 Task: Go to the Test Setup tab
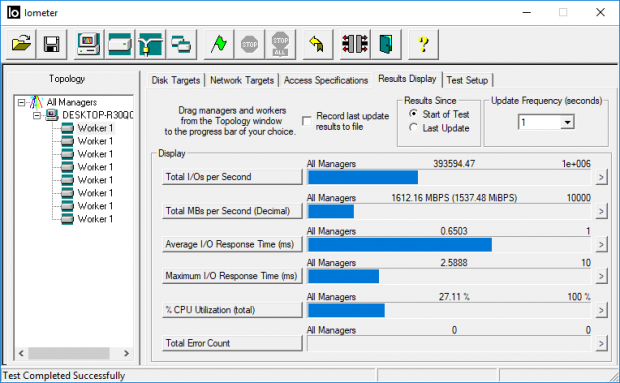[467, 80]
